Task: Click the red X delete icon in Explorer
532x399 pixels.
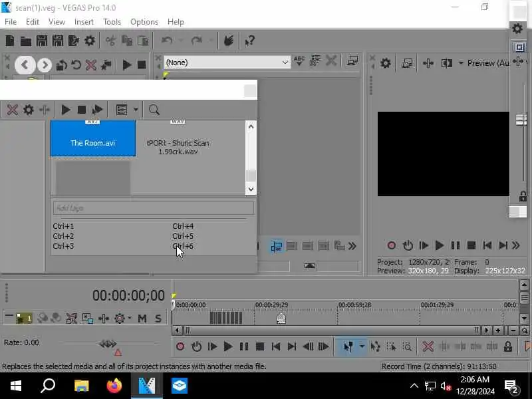Action: pos(91,65)
